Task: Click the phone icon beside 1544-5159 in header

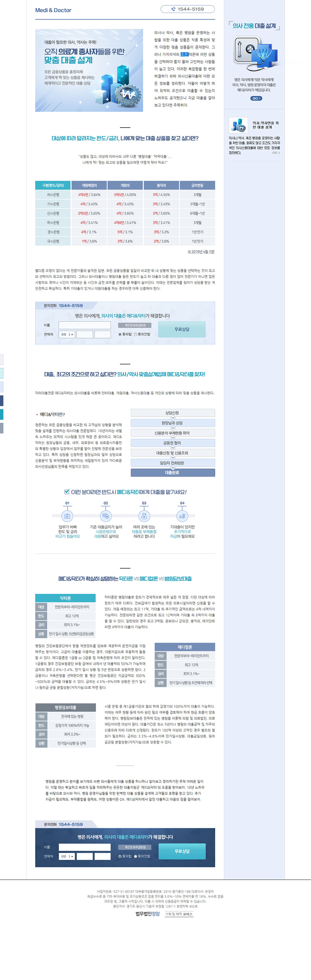Action: click(x=174, y=9)
